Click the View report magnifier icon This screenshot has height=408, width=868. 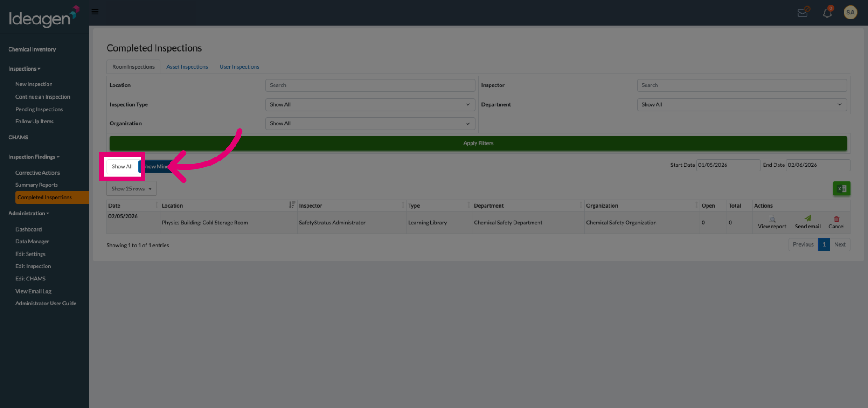772,219
